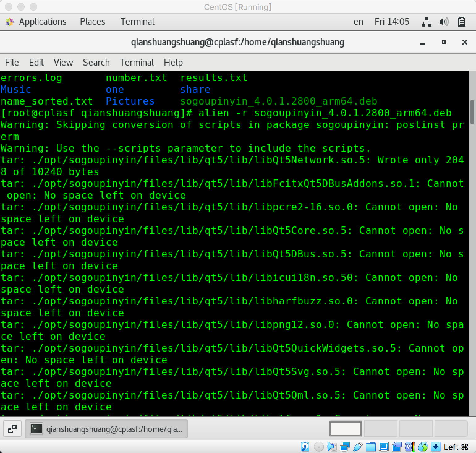
Task: Open terminal File menu
Action: click(x=12, y=63)
